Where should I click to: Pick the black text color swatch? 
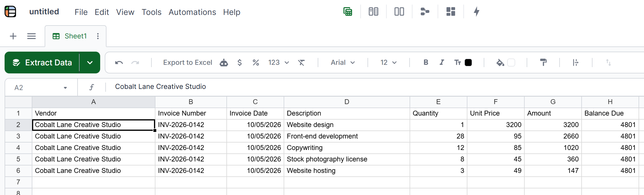[468, 63]
